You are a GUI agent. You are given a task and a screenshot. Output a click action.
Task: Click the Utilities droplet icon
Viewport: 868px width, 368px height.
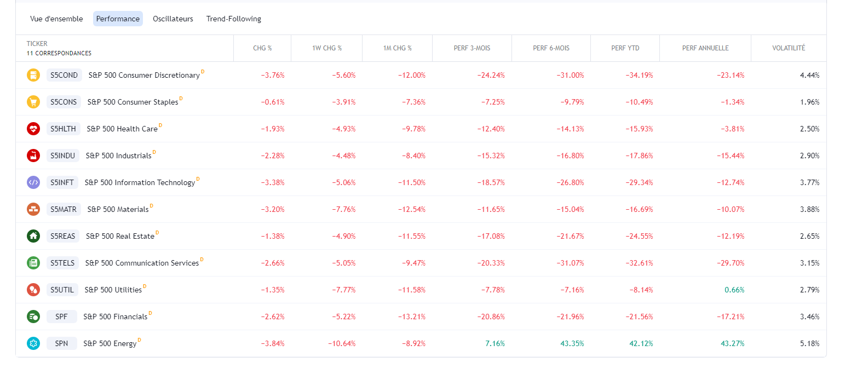(x=33, y=290)
